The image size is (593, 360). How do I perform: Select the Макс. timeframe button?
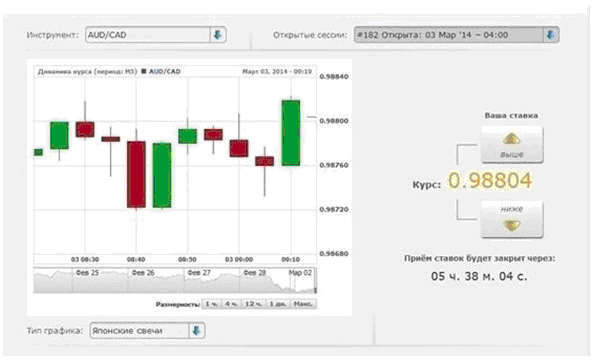point(303,304)
